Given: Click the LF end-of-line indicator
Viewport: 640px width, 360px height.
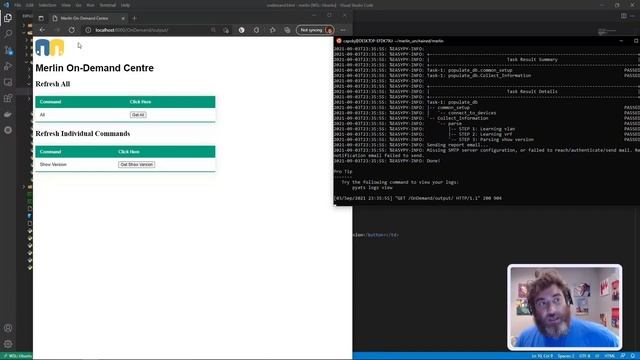Looking at the screenshot, I should pos(597,356).
